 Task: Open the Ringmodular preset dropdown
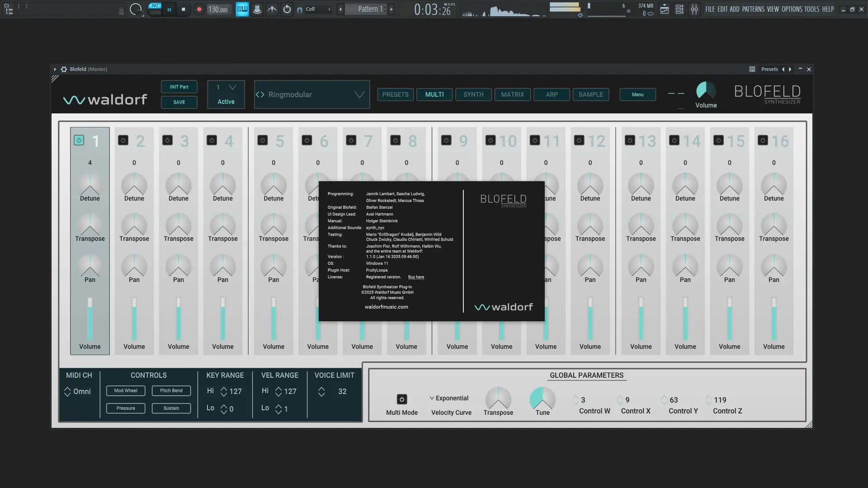359,94
